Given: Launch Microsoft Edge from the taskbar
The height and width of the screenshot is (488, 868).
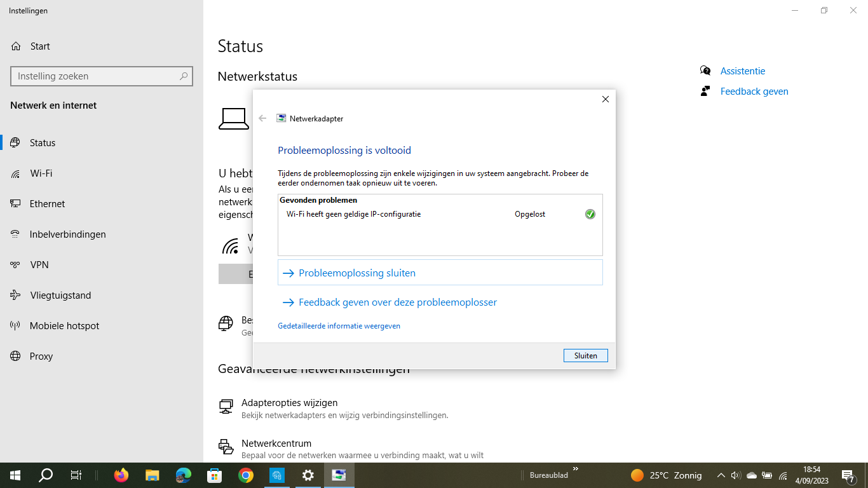Looking at the screenshot, I should pyautogui.click(x=183, y=475).
